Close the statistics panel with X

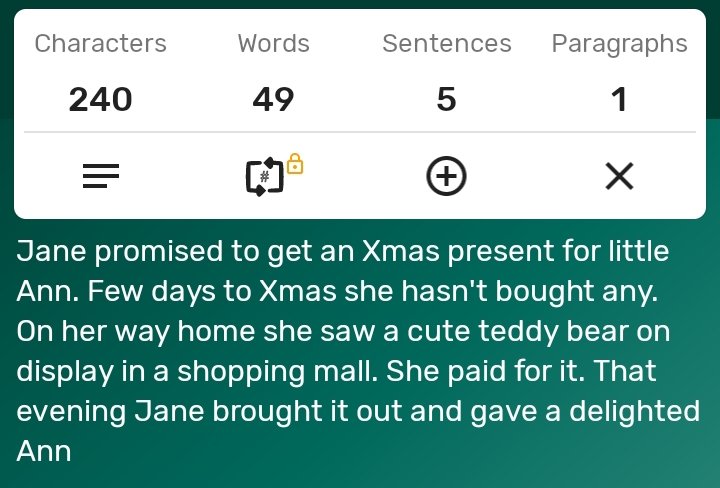pos(619,178)
